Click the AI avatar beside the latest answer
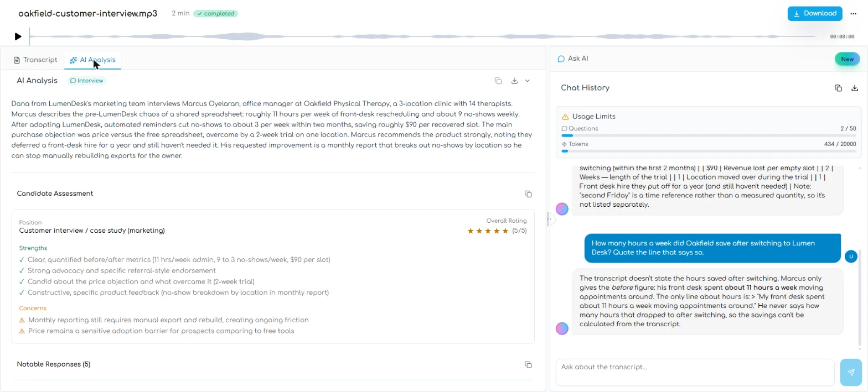 pyautogui.click(x=562, y=328)
